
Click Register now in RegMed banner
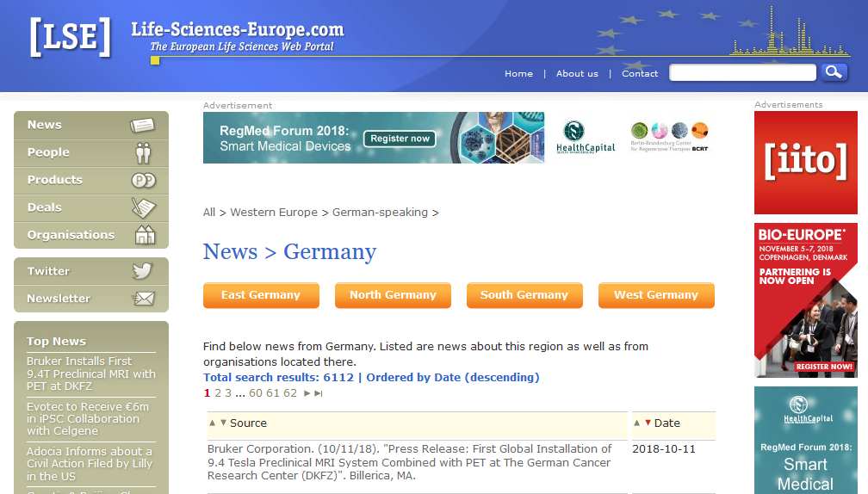click(x=400, y=139)
